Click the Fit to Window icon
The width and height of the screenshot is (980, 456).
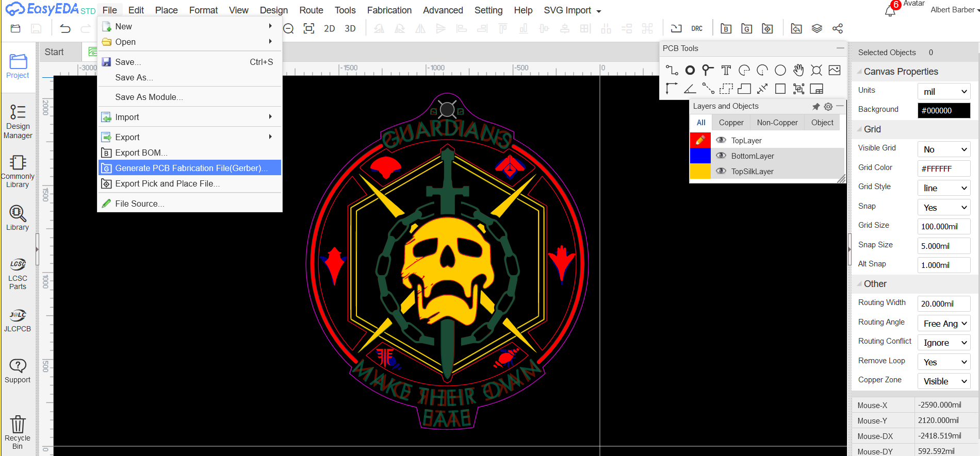(309, 29)
